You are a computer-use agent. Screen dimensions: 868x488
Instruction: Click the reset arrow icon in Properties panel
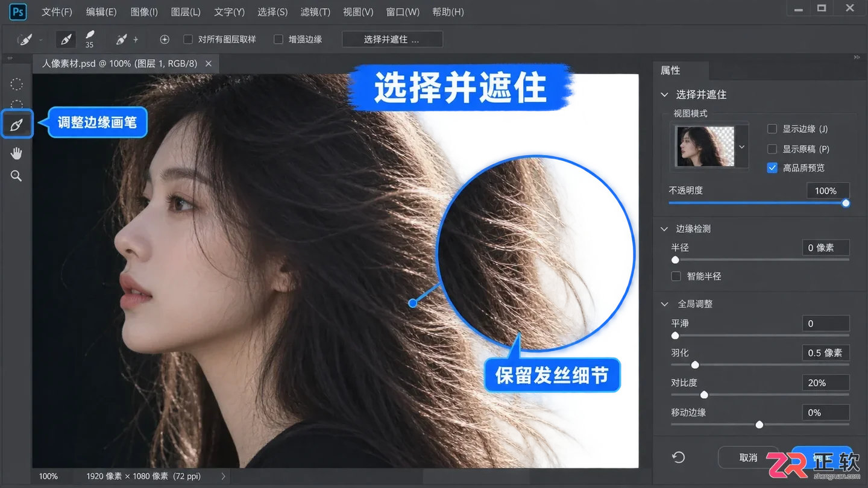point(679,457)
